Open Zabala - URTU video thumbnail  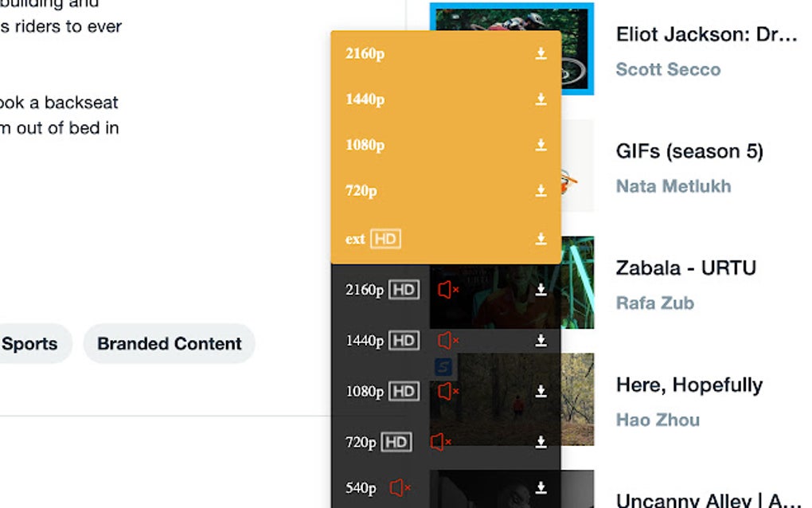click(x=578, y=283)
